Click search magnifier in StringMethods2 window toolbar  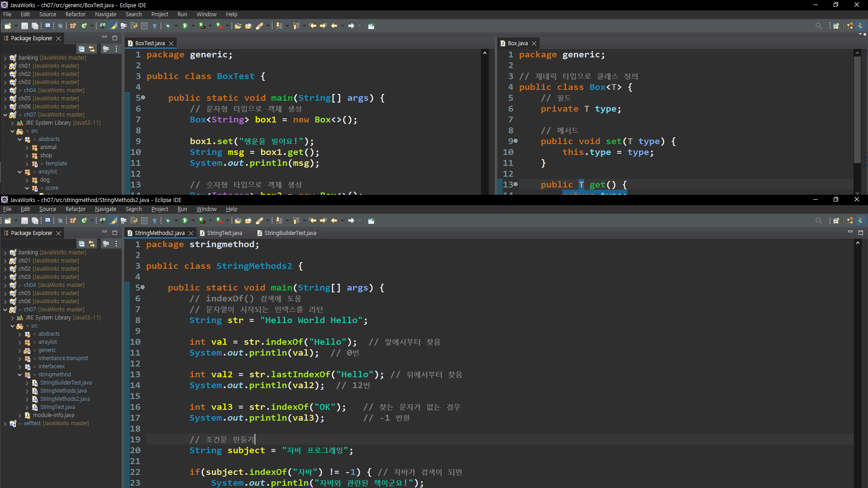(818, 221)
